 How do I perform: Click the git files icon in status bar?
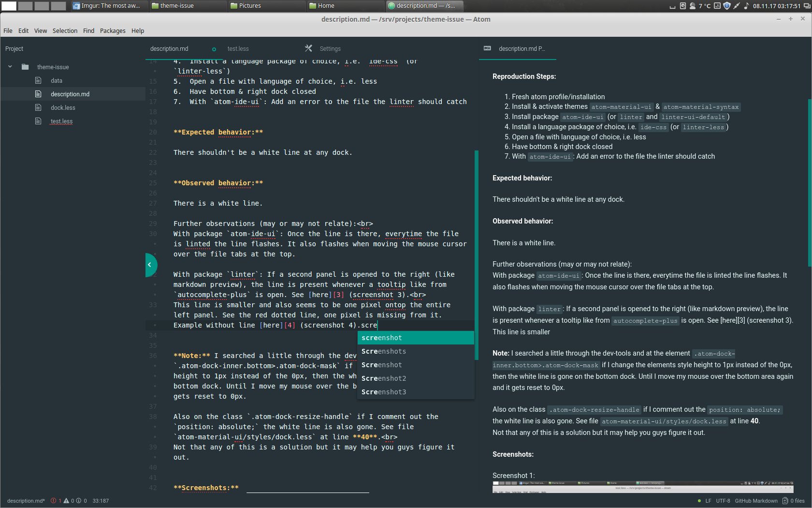pos(785,501)
